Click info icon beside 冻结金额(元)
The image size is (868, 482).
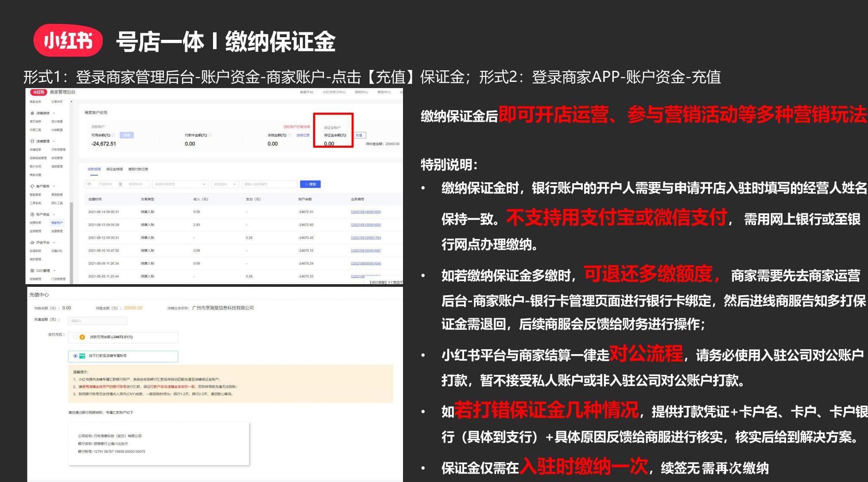(289, 135)
